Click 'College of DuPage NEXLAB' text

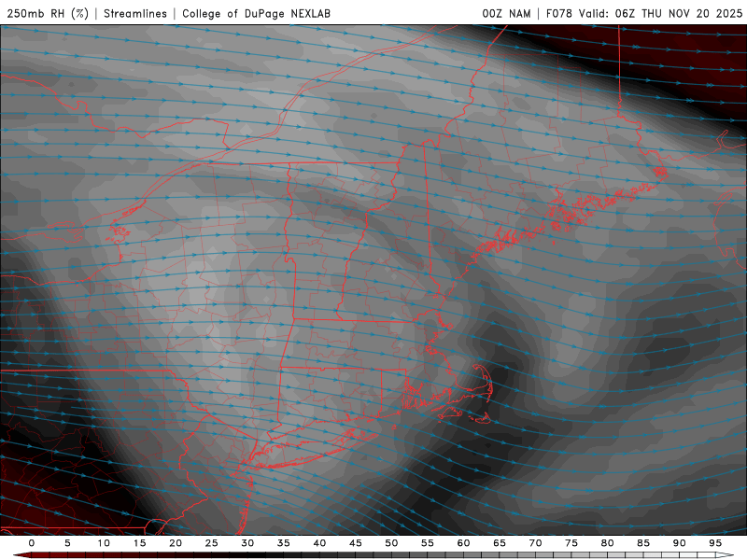coord(256,13)
